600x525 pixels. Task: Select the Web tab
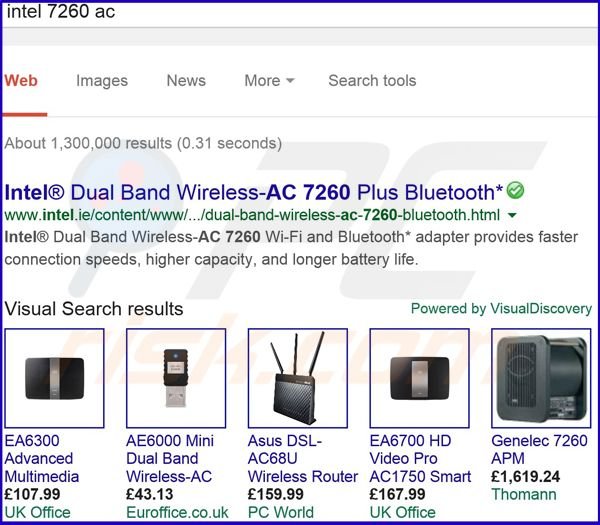coord(21,81)
